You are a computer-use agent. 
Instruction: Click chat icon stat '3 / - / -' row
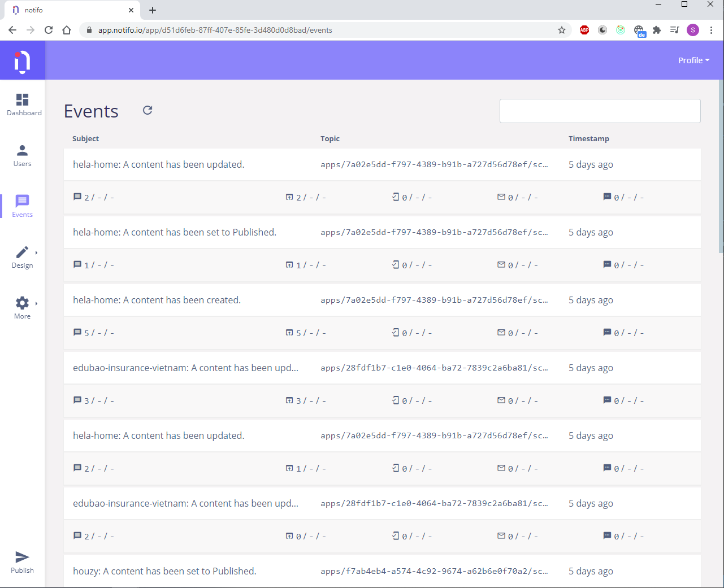pyautogui.click(x=94, y=400)
